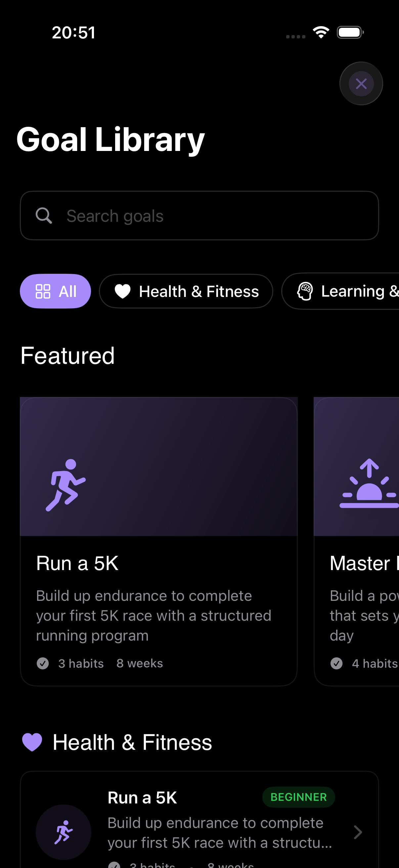This screenshot has width=399, height=868.
Task: Check the Wi-Fi status icon
Action: pos(321,32)
